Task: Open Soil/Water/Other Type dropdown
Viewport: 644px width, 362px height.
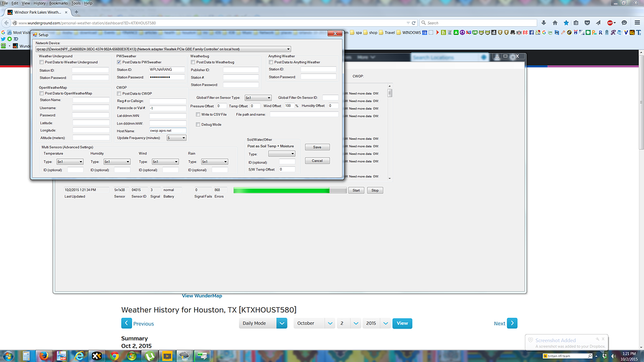Action: point(282,154)
